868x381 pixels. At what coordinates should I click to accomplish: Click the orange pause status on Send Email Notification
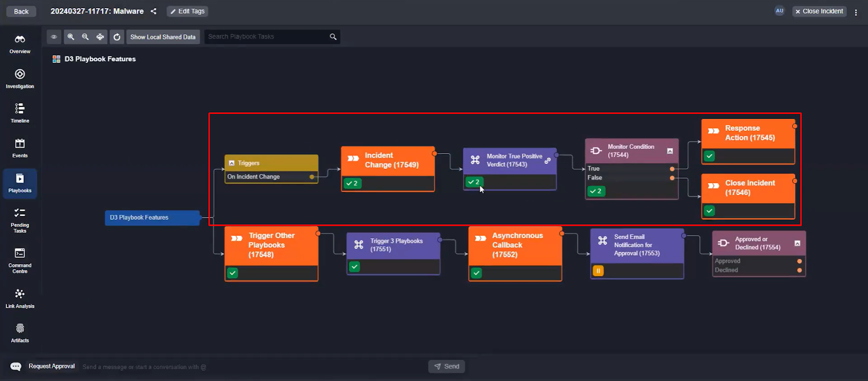click(598, 271)
